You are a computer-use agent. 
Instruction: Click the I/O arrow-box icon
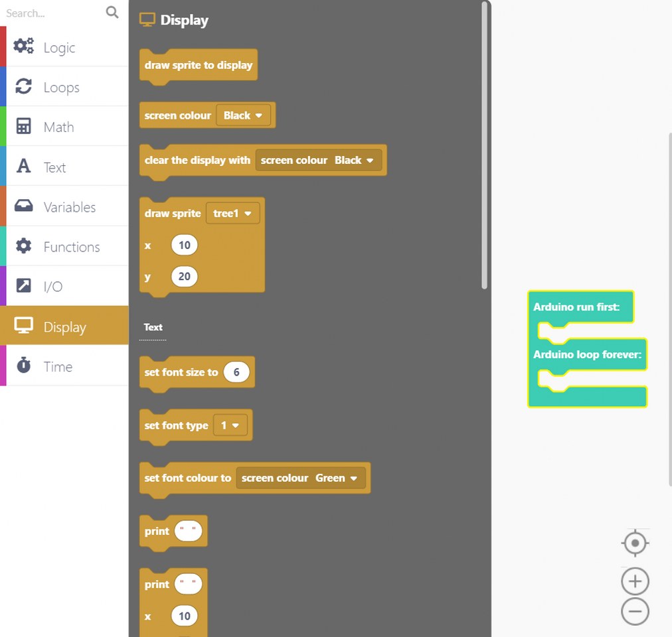coord(23,285)
